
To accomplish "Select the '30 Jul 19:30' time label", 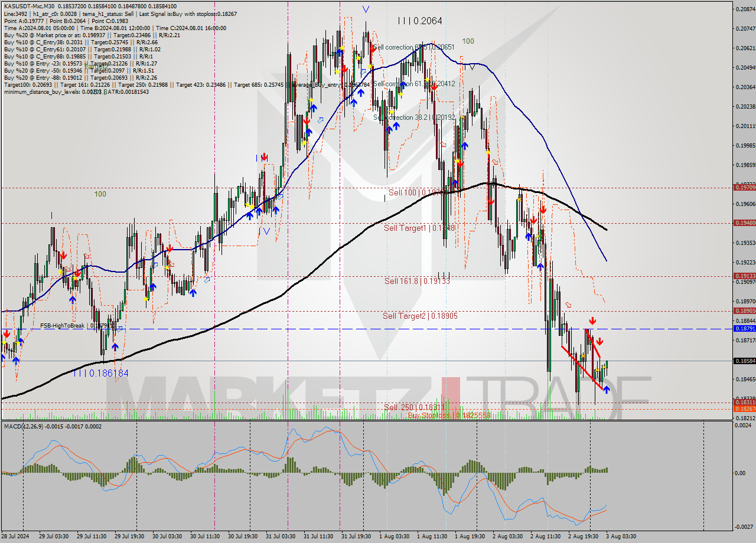I will (242, 537).
